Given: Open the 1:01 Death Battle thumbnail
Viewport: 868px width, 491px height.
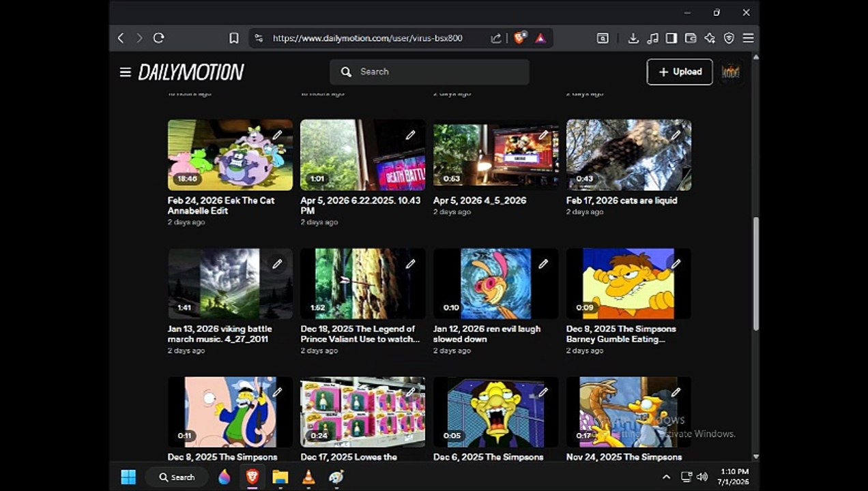Looking at the screenshot, I should pyautogui.click(x=363, y=155).
